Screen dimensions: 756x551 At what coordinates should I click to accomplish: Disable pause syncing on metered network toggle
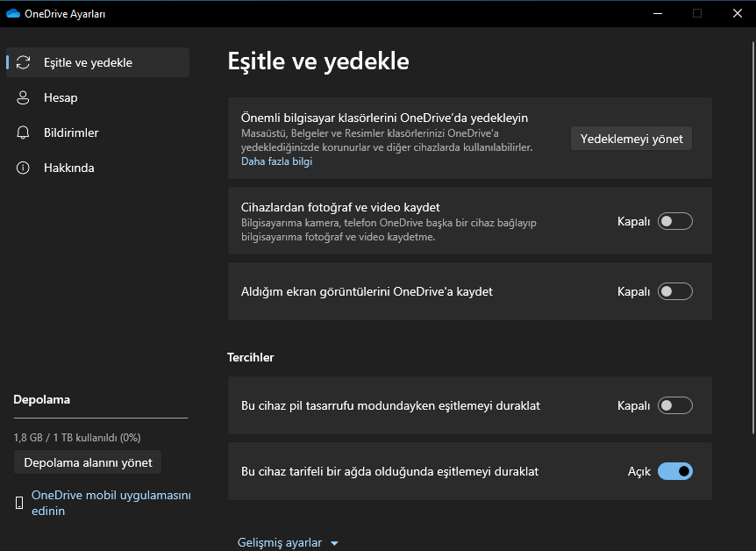coord(675,471)
